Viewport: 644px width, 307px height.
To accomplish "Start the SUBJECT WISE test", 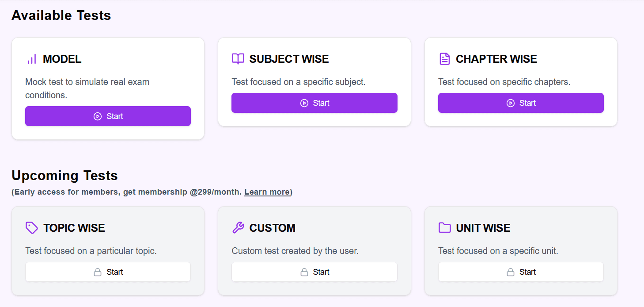I will click(314, 103).
